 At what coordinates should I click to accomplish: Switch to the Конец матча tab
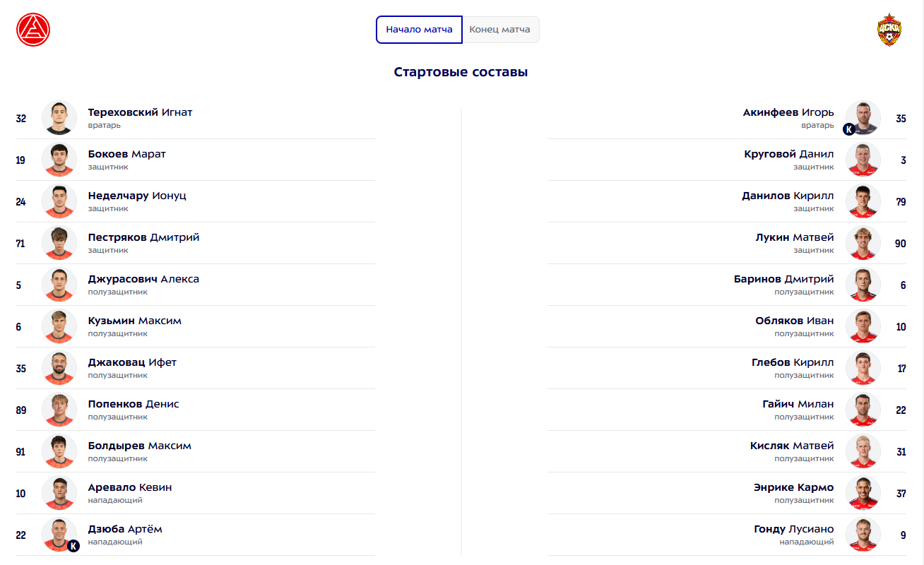[x=500, y=30]
